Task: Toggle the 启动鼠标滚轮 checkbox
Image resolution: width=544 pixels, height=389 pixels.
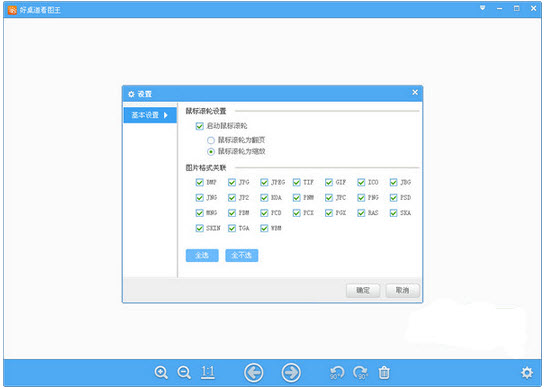Action: (x=199, y=126)
